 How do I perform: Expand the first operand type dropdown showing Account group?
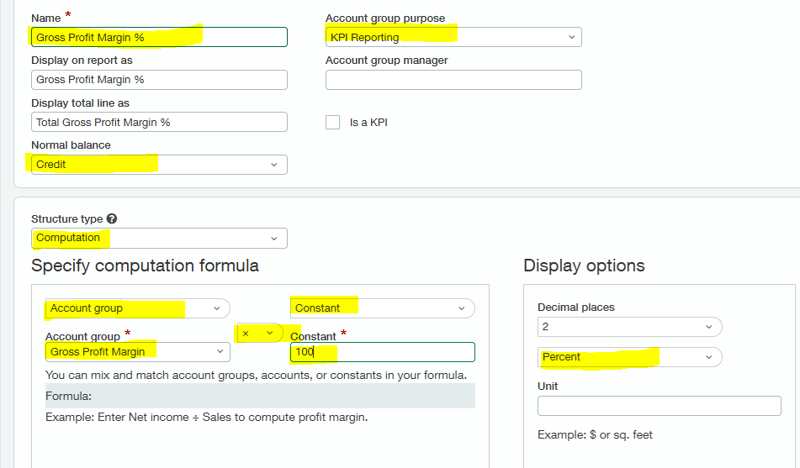[x=136, y=309]
